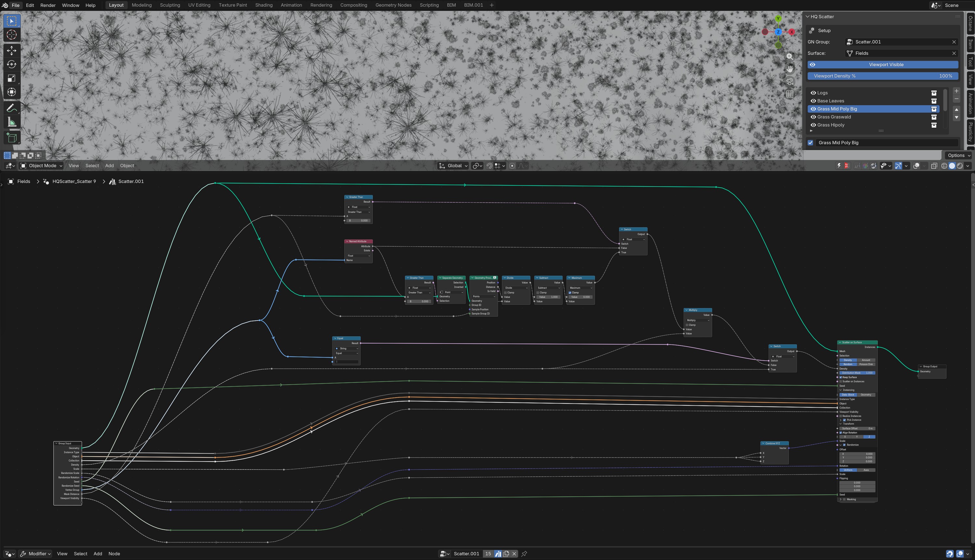975x560 pixels.
Task: Switch to the Geometry Nodes workspace tab
Action: 393,6
